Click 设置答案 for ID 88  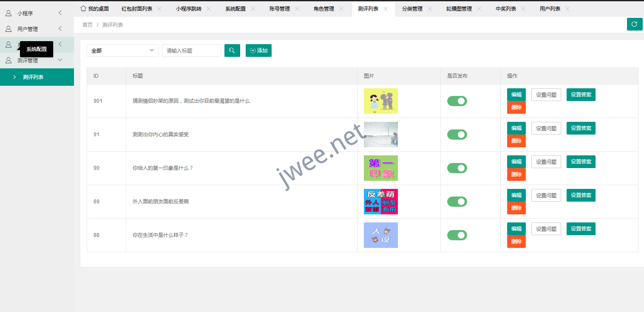581,229
